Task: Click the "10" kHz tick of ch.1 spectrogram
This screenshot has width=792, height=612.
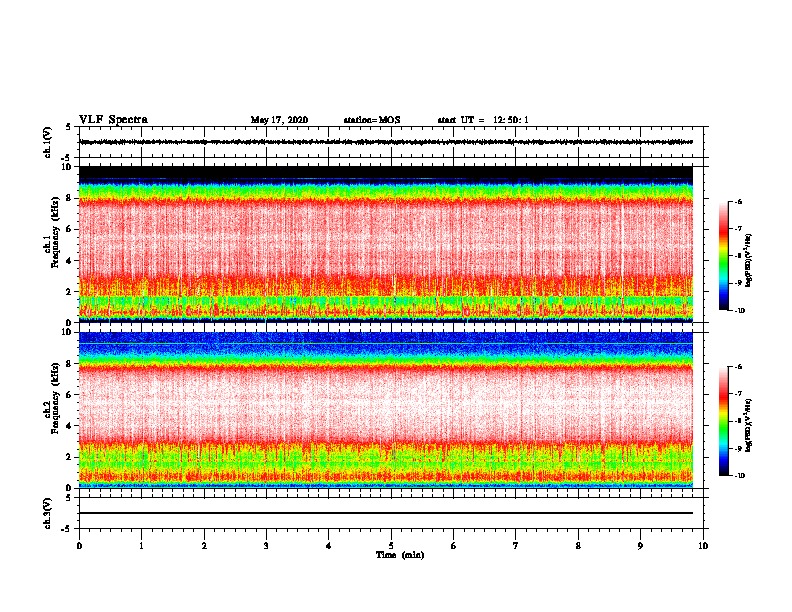Action: 67,167
